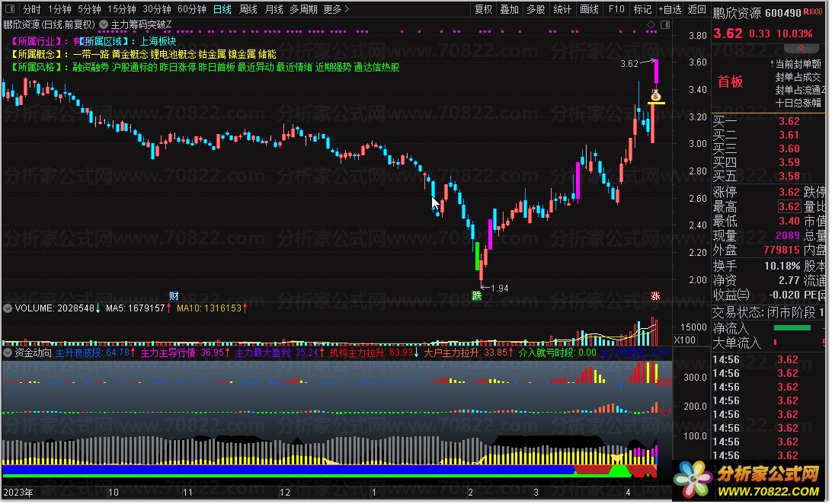Open 分析家公式网 logo link

pyautogui.click(x=748, y=480)
